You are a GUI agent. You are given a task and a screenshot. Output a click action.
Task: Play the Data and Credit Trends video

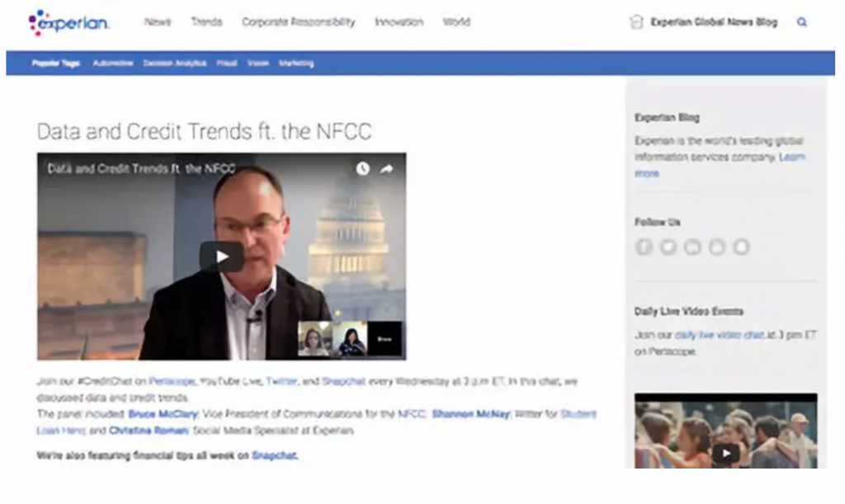click(221, 257)
